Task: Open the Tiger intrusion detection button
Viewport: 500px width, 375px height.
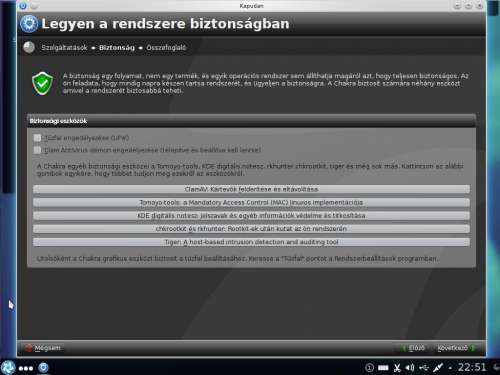Action: coord(251,242)
